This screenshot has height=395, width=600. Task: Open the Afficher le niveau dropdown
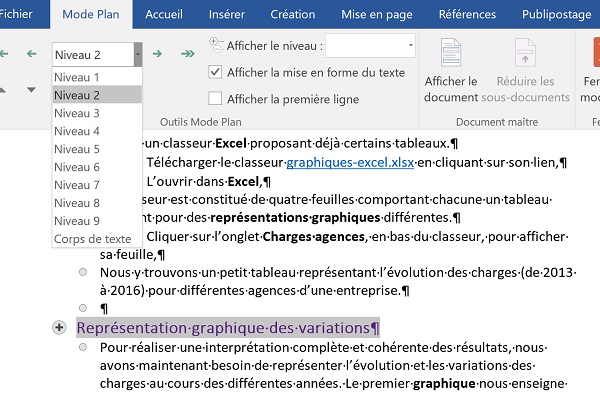tap(411, 45)
